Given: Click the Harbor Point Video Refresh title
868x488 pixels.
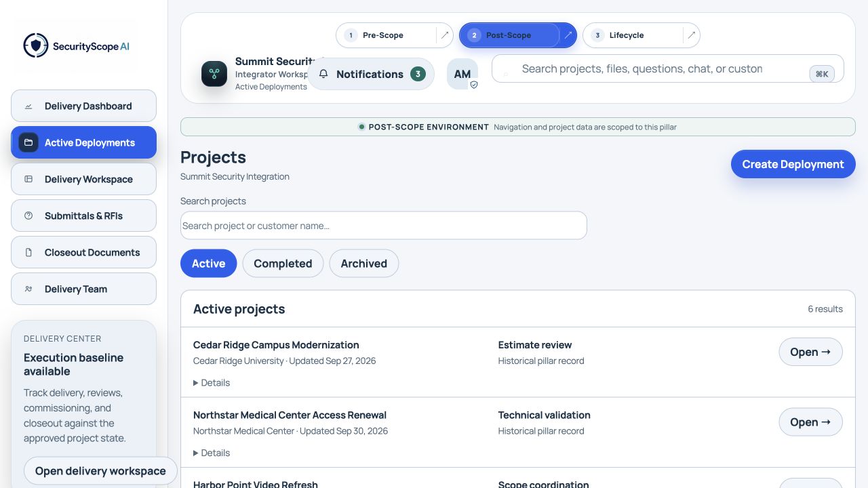Looking at the screenshot, I should click(256, 484).
